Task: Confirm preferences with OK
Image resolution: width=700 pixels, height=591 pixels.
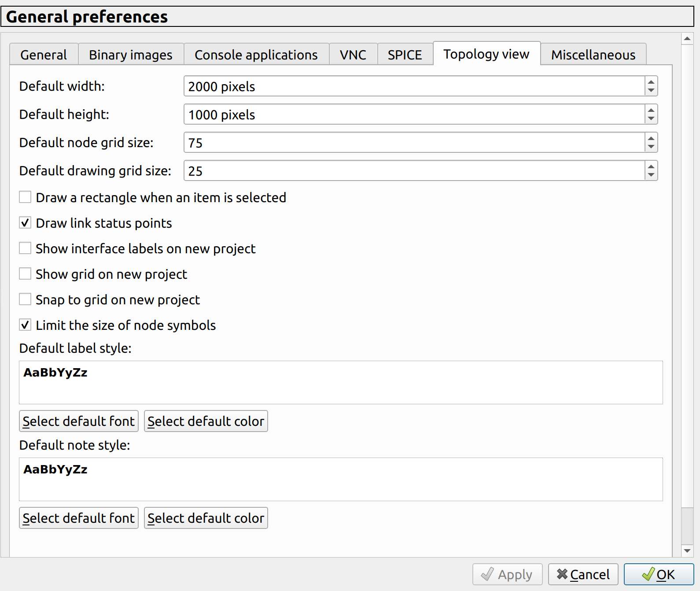Action: tap(658, 574)
